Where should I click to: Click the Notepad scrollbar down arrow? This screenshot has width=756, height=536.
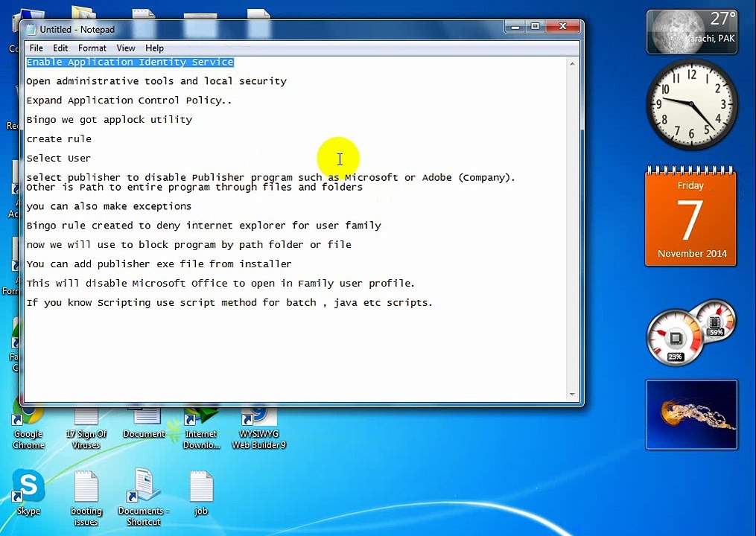click(572, 395)
